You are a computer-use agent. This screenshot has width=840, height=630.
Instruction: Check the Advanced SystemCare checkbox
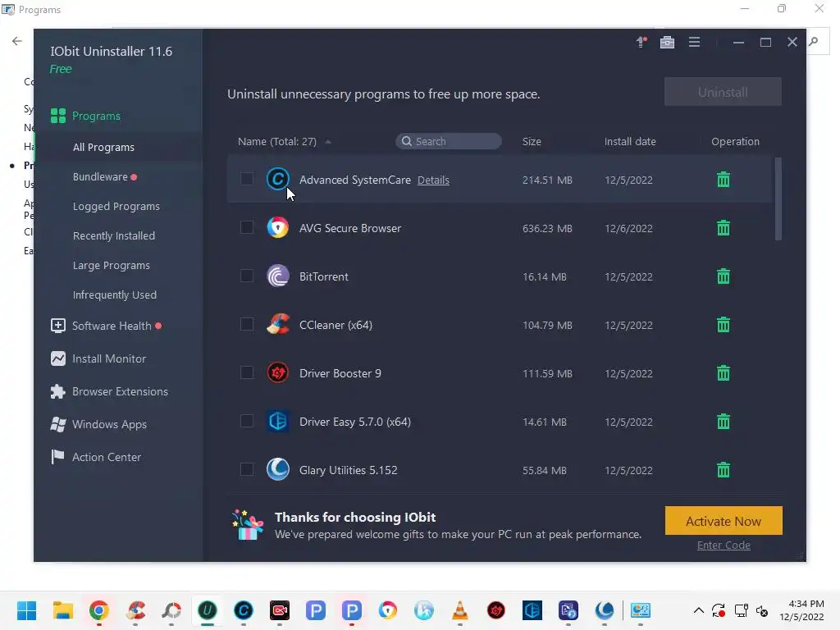click(x=247, y=179)
